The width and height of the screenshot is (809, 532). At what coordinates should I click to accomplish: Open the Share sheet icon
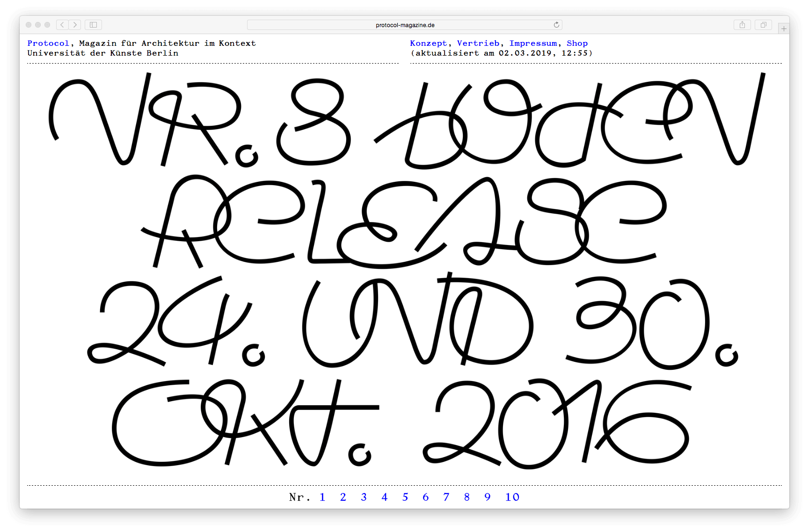point(742,25)
